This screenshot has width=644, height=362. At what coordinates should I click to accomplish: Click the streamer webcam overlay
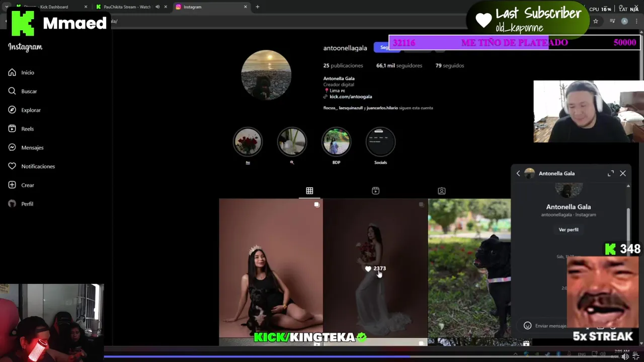coord(589,112)
